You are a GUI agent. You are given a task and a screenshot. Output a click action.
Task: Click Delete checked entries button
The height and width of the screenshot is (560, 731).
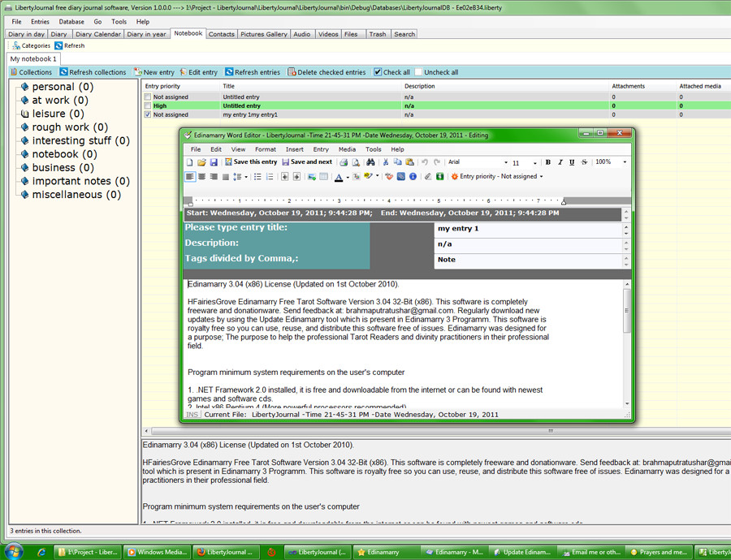pos(327,72)
